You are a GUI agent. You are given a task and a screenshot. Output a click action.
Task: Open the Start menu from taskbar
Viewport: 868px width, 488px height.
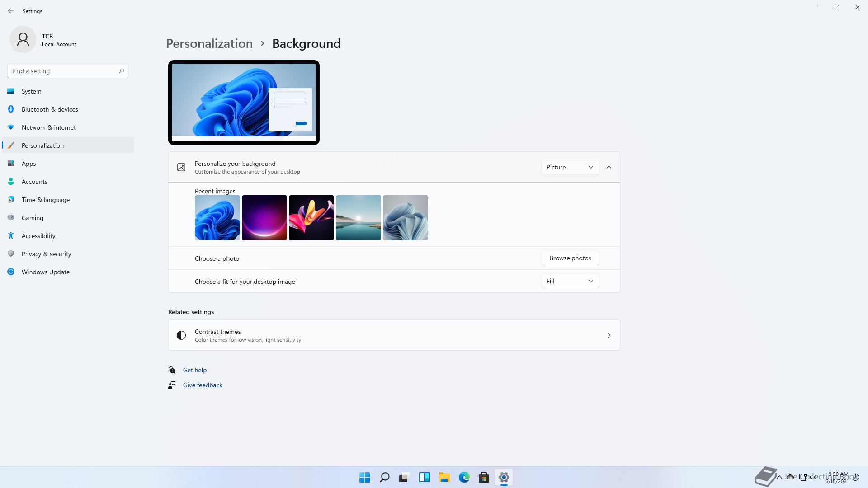tap(364, 477)
